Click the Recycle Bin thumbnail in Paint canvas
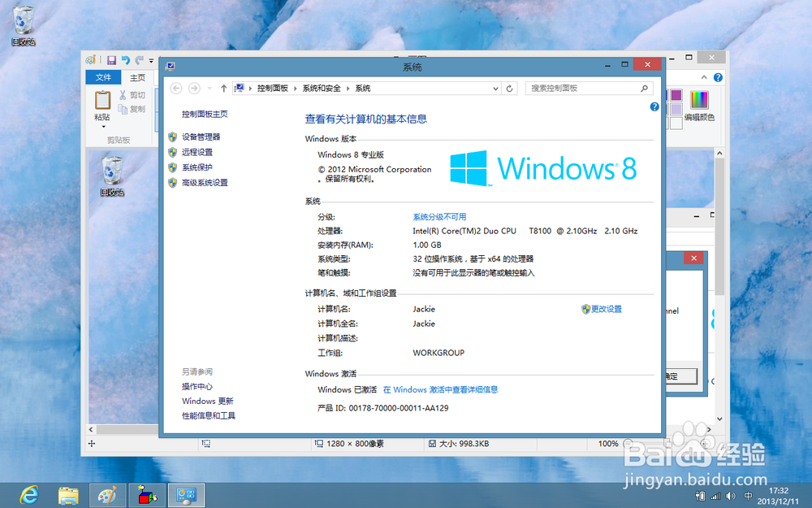Image resolution: width=812 pixels, height=508 pixels. click(x=112, y=176)
